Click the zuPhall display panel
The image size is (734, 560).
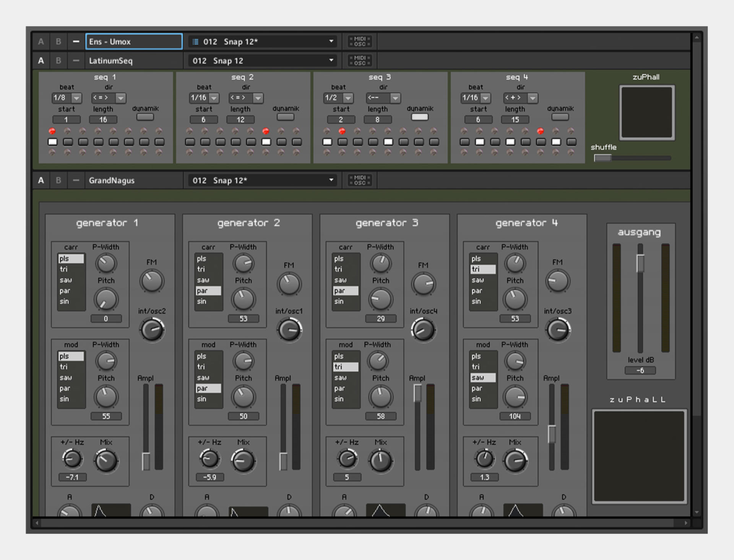647,112
